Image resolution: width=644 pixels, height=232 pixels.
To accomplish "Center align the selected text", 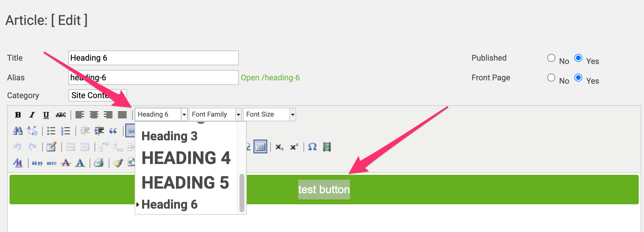I will click(94, 115).
